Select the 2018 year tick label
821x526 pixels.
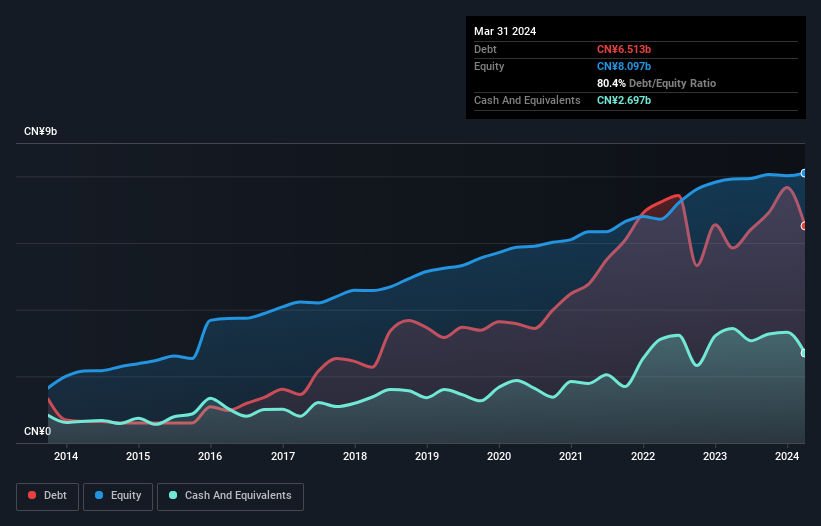pyautogui.click(x=354, y=457)
